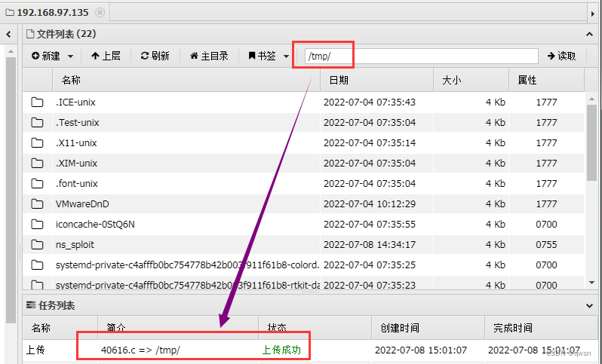Image resolution: width=602 pixels, height=364 pixels.
Task: Click the 上传 task row name
Action: coord(35,350)
